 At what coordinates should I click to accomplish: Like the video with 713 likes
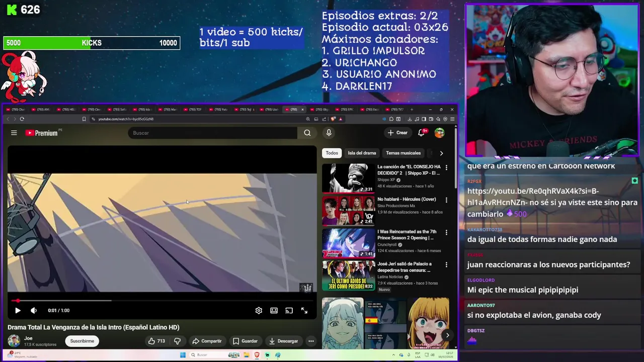pos(156,341)
